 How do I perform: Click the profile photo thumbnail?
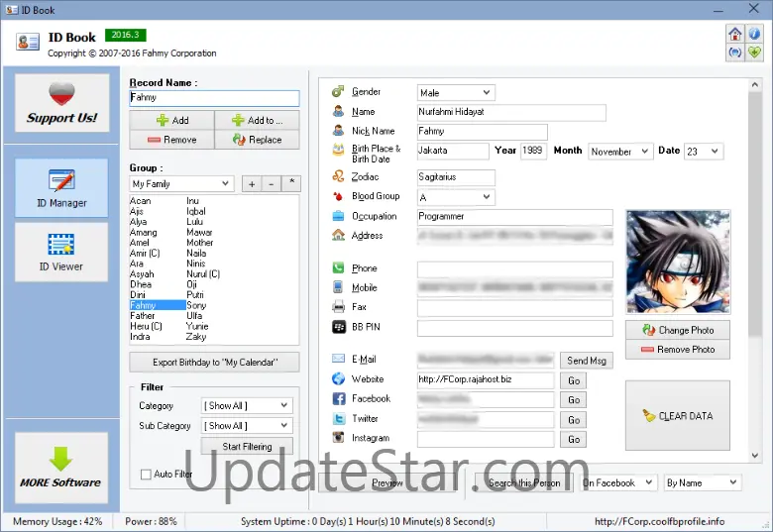678,263
